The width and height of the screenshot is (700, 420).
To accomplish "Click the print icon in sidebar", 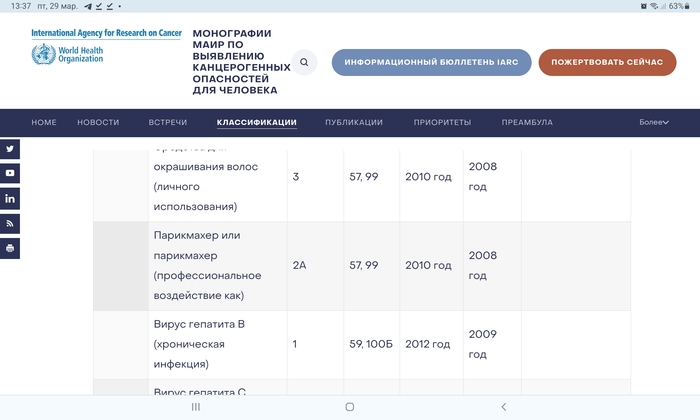I will coord(10,249).
